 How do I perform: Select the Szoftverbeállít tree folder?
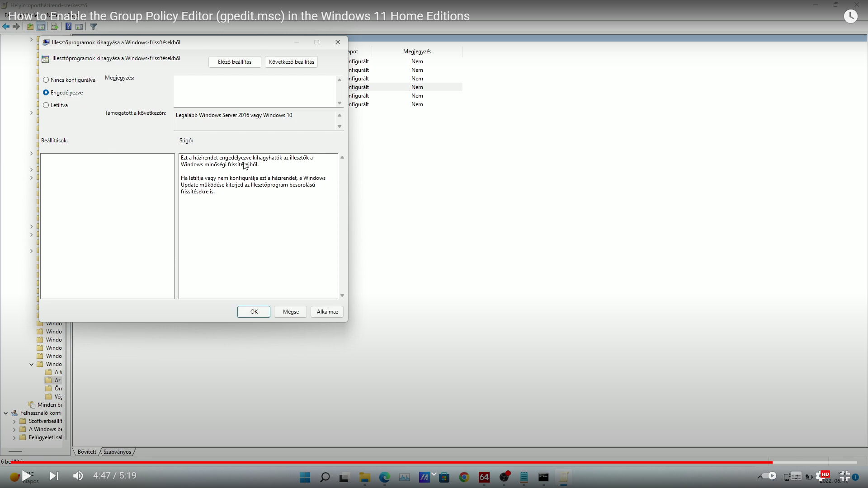pyautogui.click(x=45, y=421)
